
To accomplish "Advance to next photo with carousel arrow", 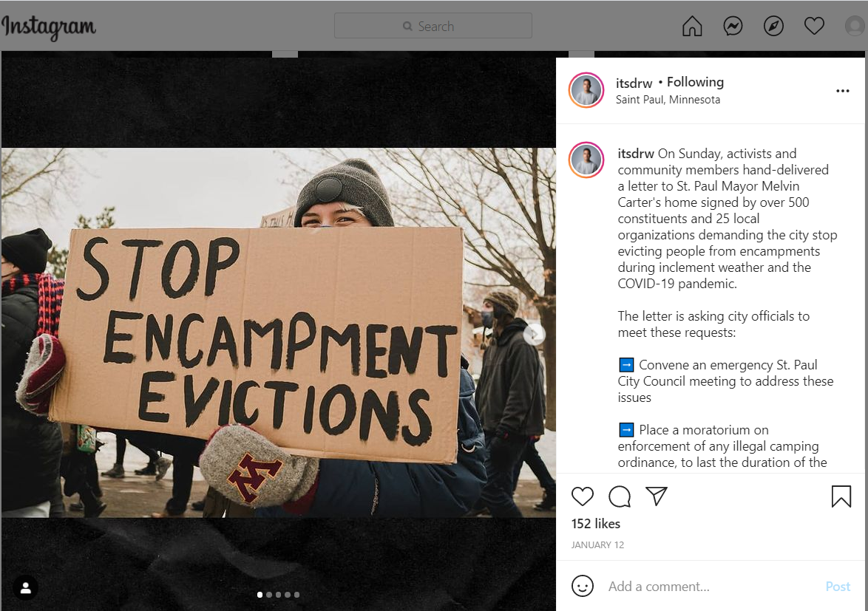I will (535, 334).
